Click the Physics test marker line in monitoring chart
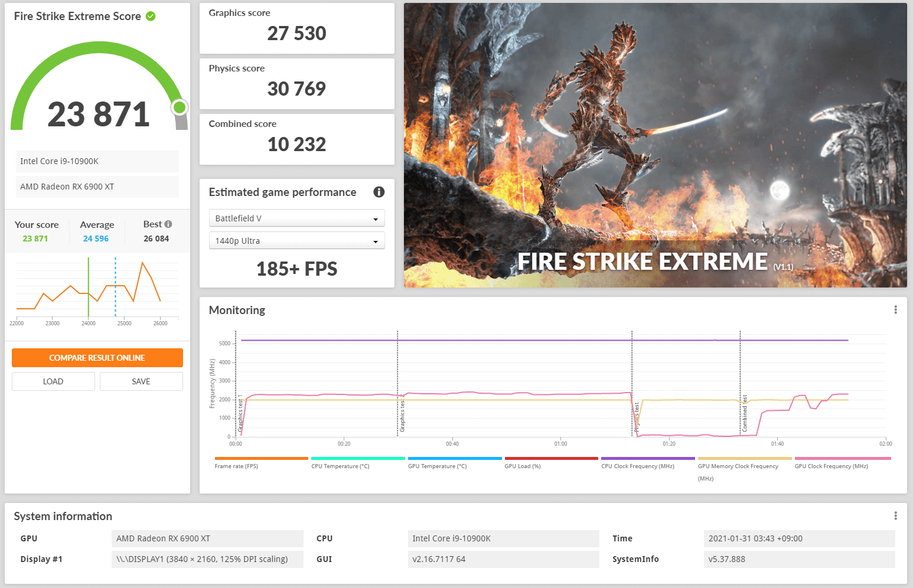Viewport: 913px width, 588px height. [632, 384]
